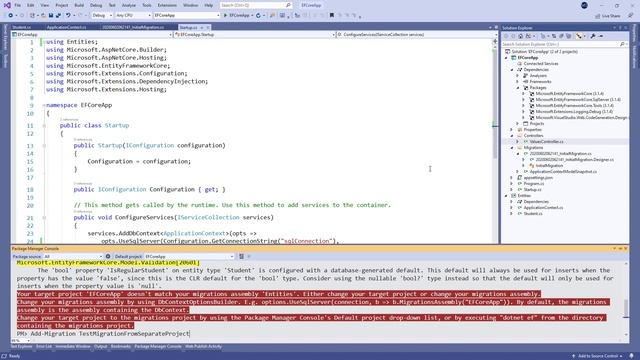Screen dimensions: 640x360
Task: Toggle the highlighted Track Active Item icon in Solution Explorer
Action: click(x=578, y=36)
